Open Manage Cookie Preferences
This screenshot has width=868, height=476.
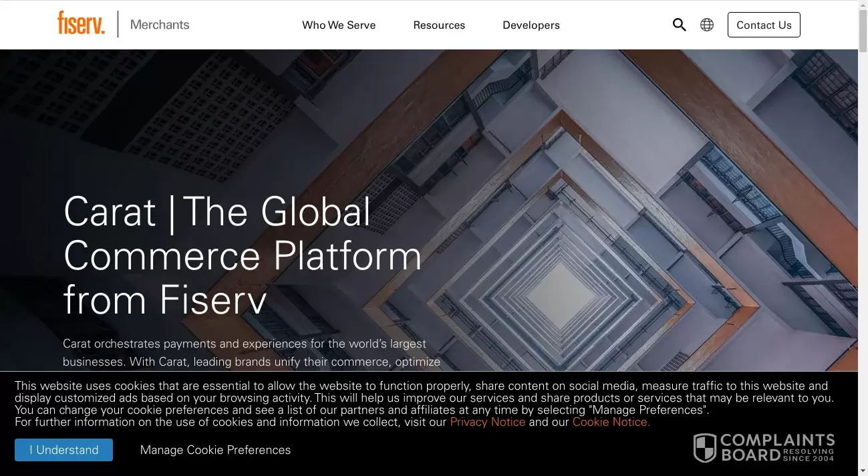[215, 450]
